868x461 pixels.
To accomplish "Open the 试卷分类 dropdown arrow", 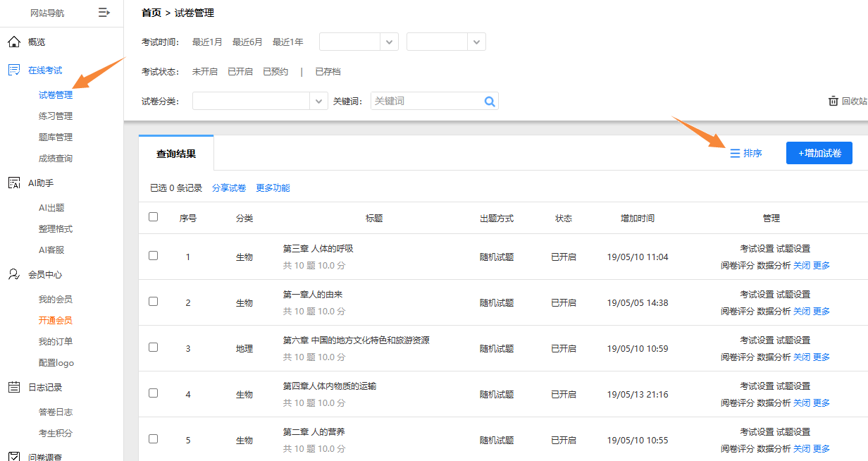I will click(x=319, y=102).
